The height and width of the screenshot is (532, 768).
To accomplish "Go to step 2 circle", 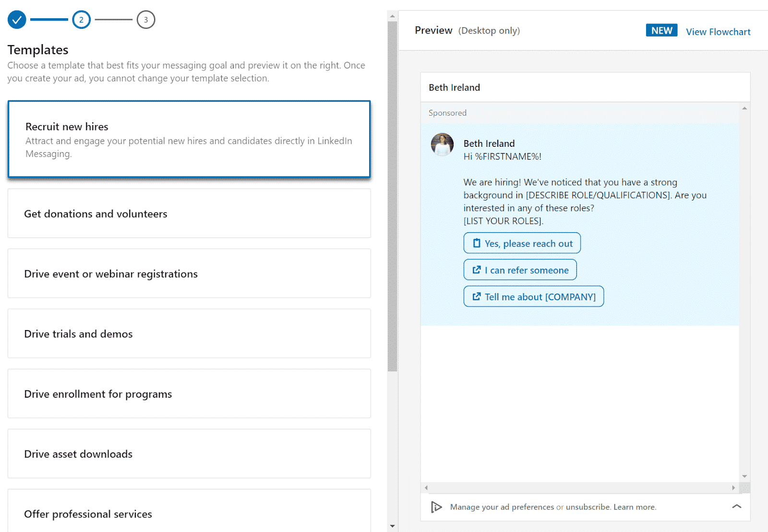I will tap(81, 20).
